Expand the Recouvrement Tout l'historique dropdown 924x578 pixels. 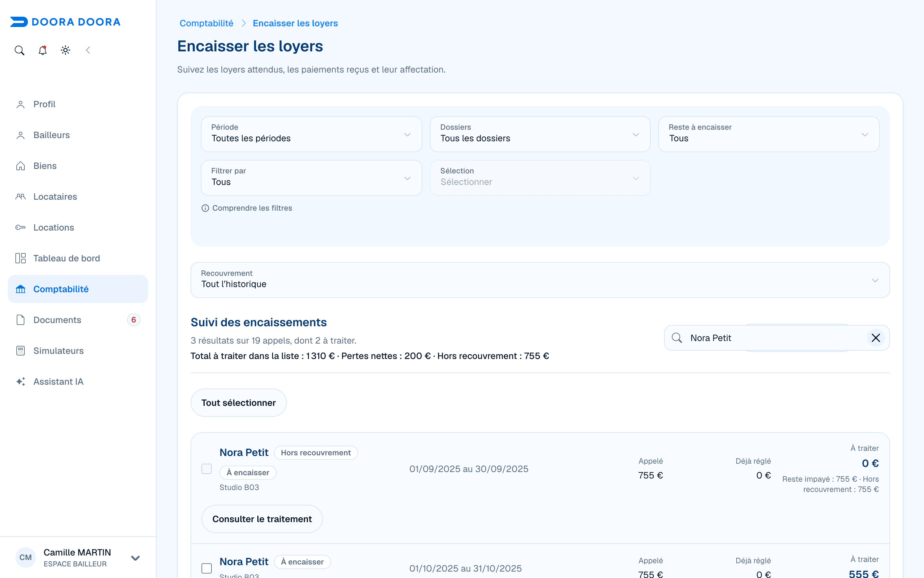(540, 280)
